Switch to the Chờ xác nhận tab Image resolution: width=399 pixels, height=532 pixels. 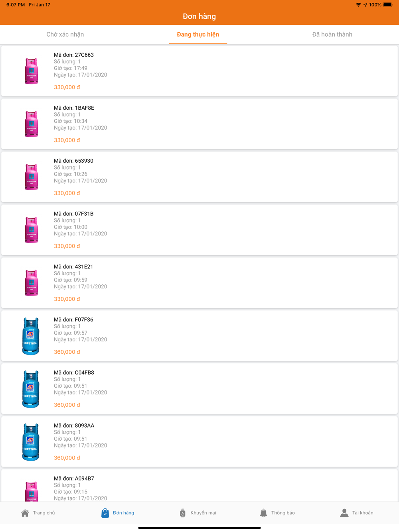click(65, 34)
